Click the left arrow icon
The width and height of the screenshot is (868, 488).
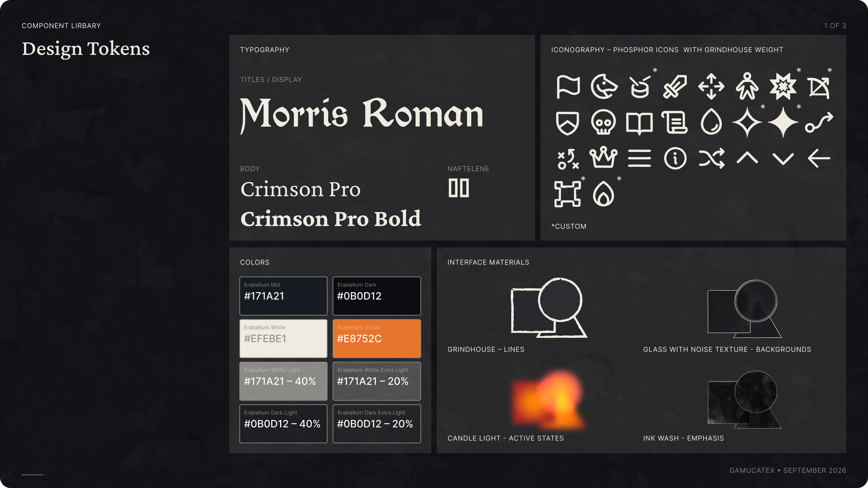tap(819, 158)
